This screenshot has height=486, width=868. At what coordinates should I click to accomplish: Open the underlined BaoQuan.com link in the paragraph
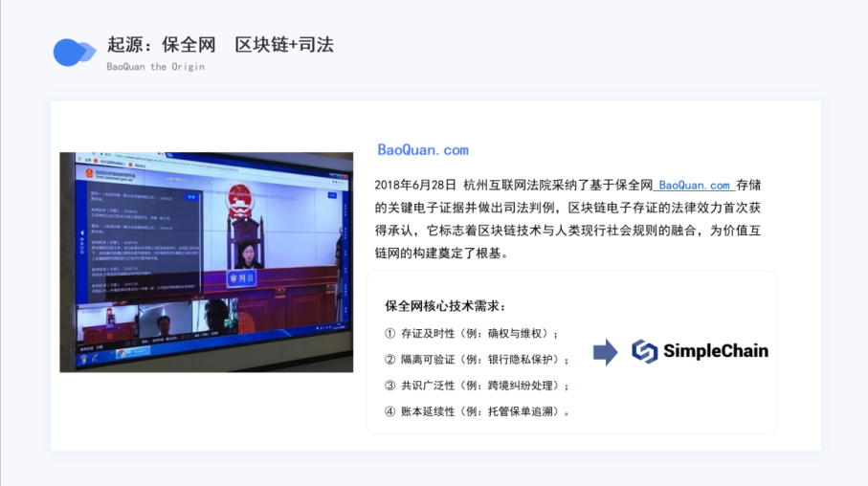(694, 186)
